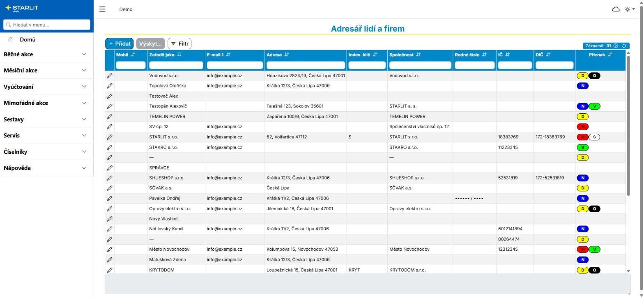Click the Společnost column filter input
This screenshot has height=298, width=644.
tap(420, 65)
